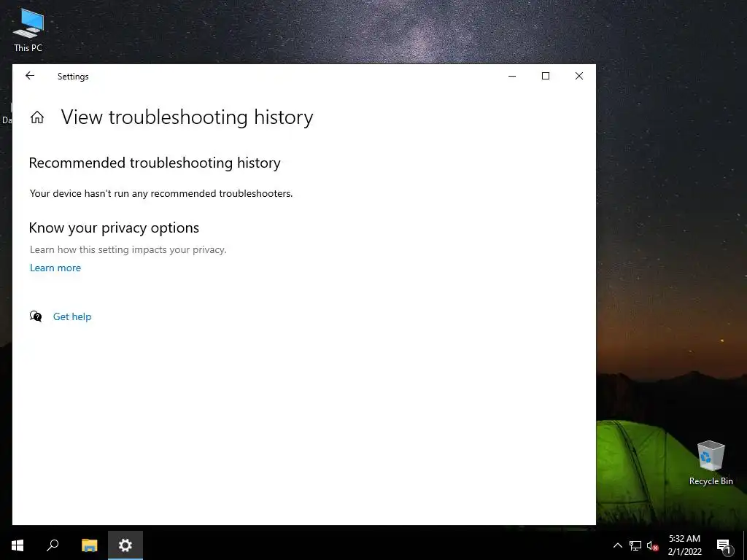Open the Get help link
Image resolution: width=747 pixels, height=560 pixels.
[72, 316]
